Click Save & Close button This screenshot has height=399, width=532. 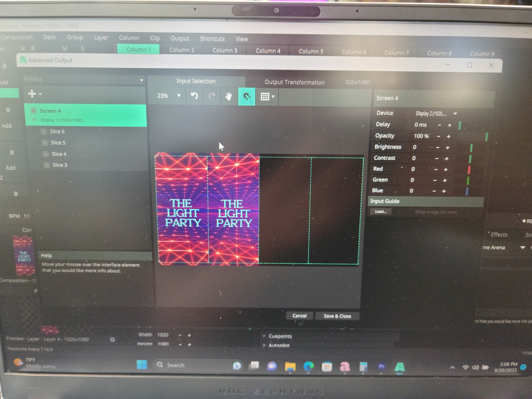click(337, 316)
